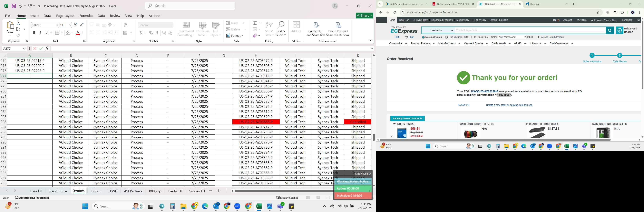The height and width of the screenshot is (212, 644).
Task: Open the Font Color dropdown arrow
Action: tap(83, 33)
